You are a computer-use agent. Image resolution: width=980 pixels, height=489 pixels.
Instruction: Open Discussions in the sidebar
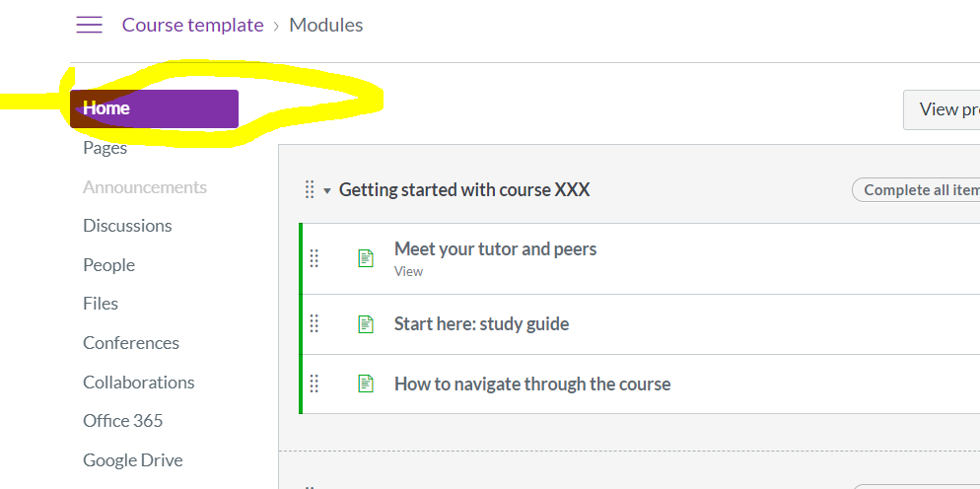127,226
